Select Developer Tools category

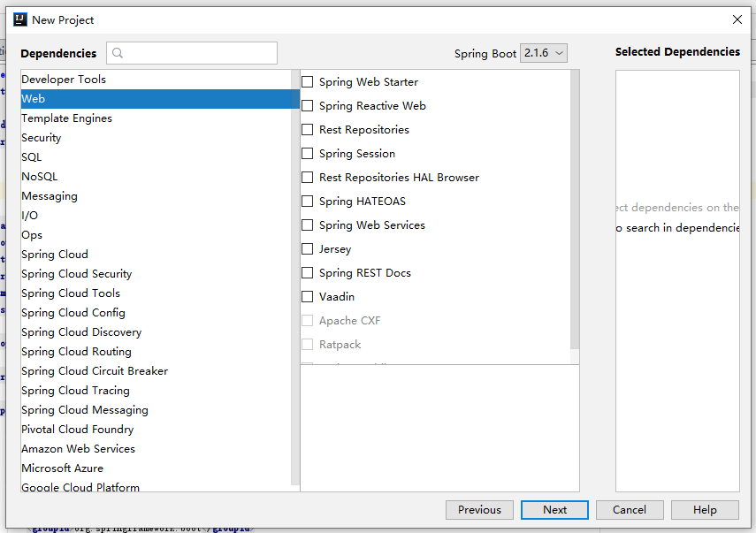tap(156, 80)
